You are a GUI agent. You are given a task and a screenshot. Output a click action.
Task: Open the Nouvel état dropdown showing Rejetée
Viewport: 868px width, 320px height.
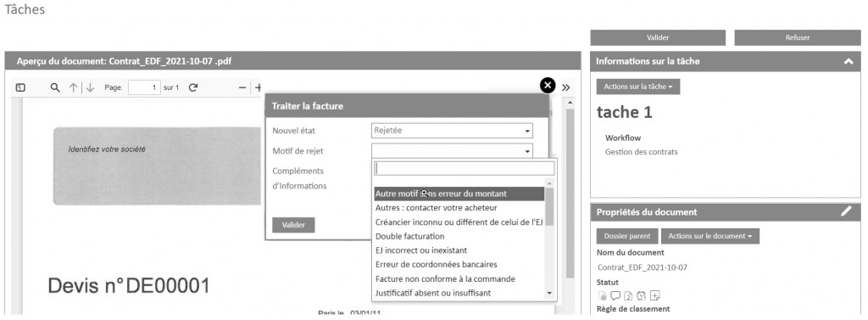[x=452, y=131]
